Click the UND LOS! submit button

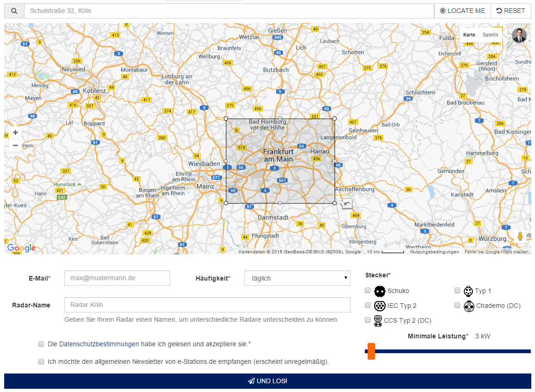(267, 381)
